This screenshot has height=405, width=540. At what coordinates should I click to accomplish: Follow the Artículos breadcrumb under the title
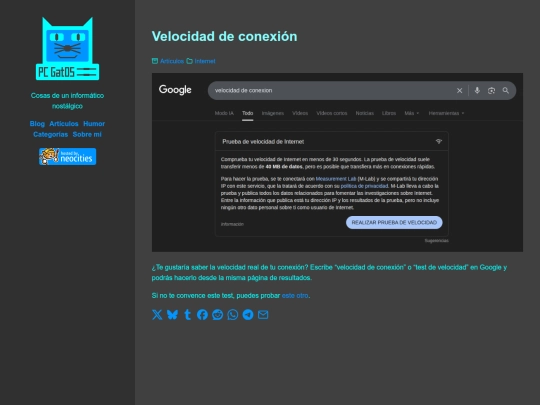172,61
